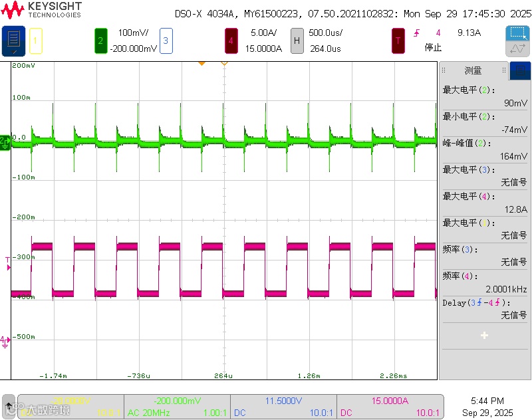
Task: Click the hollow orange delay marker at top
Action: tap(224, 63)
